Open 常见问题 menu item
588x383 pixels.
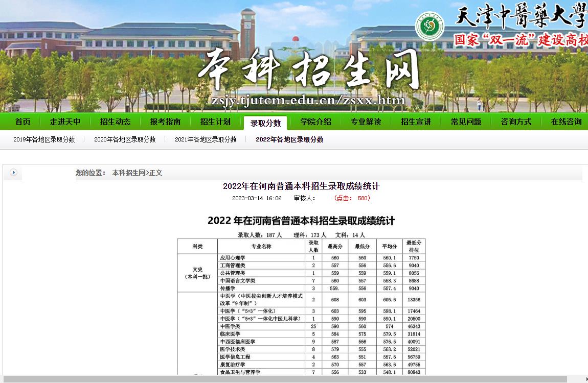tap(466, 122)
